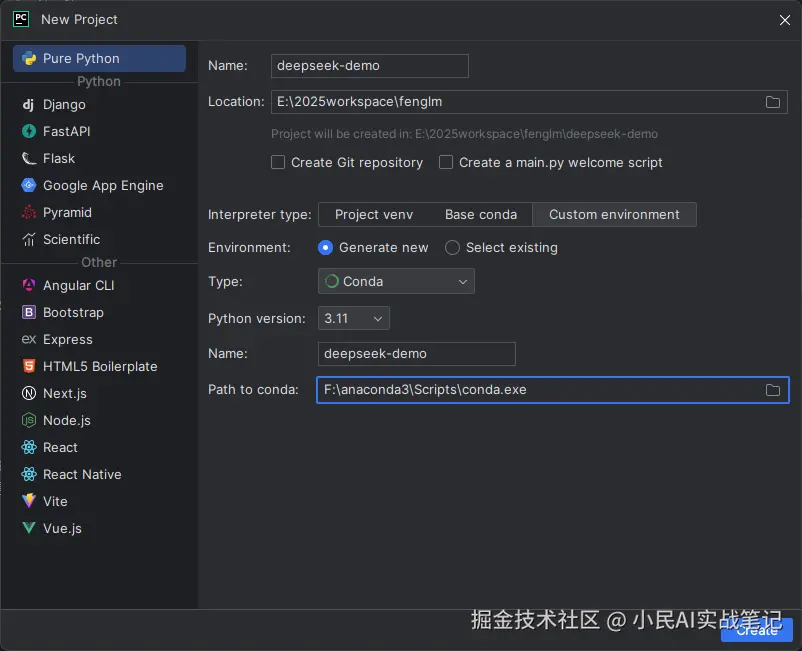
Task: Select Scientific label in project list
Action: coord(72,239)
